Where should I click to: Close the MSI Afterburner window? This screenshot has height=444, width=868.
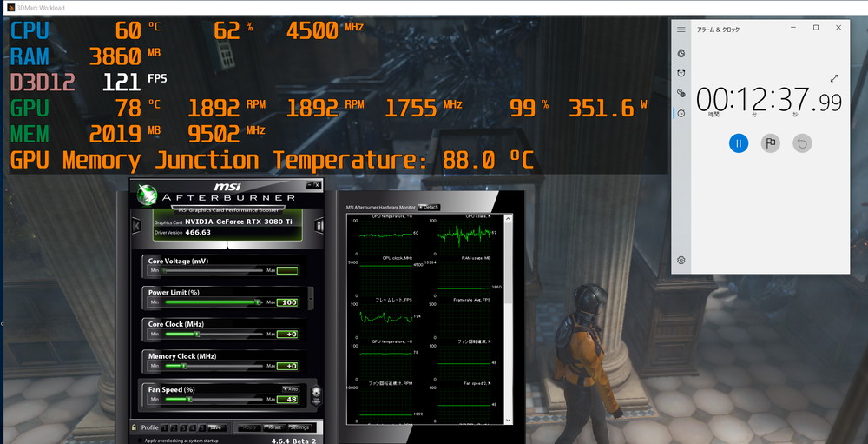(x=317, y=183)
